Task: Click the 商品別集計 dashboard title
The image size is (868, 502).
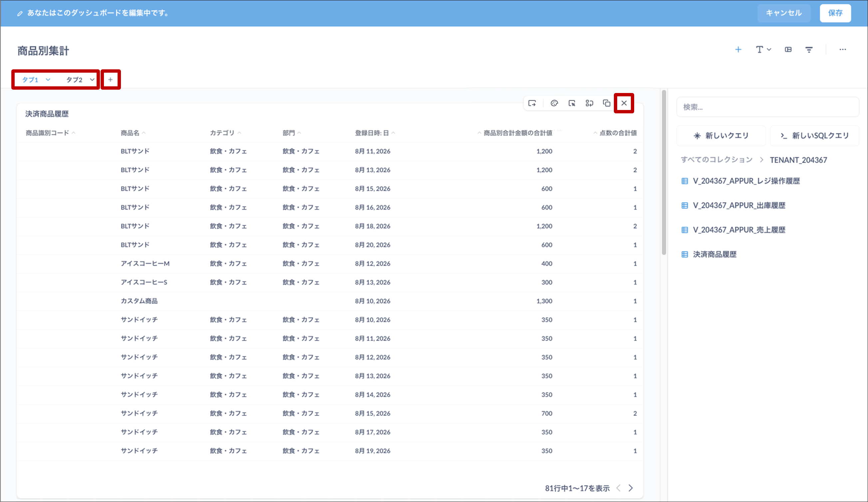Action: 43,51
